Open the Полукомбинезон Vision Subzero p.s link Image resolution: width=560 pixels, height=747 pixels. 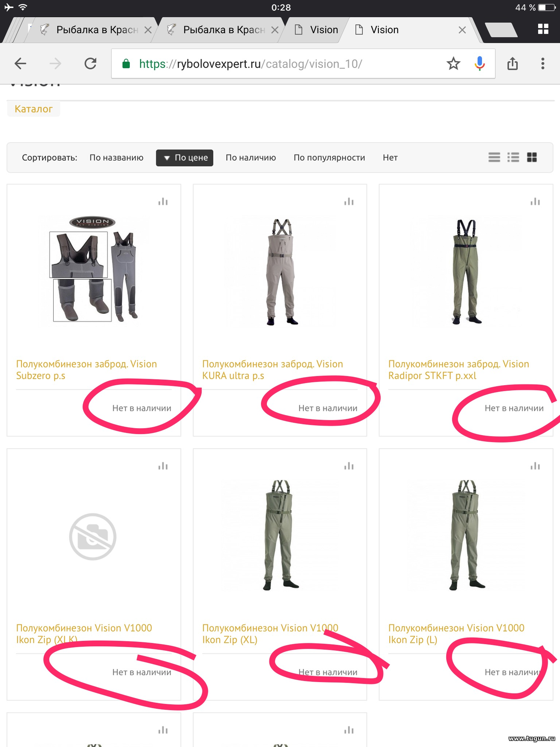[86, 370]
